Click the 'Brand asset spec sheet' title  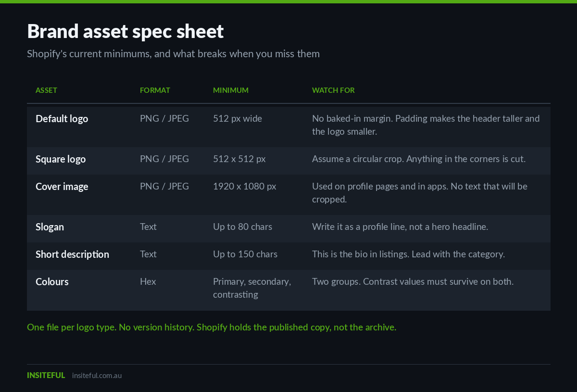(x=125, y=31)
